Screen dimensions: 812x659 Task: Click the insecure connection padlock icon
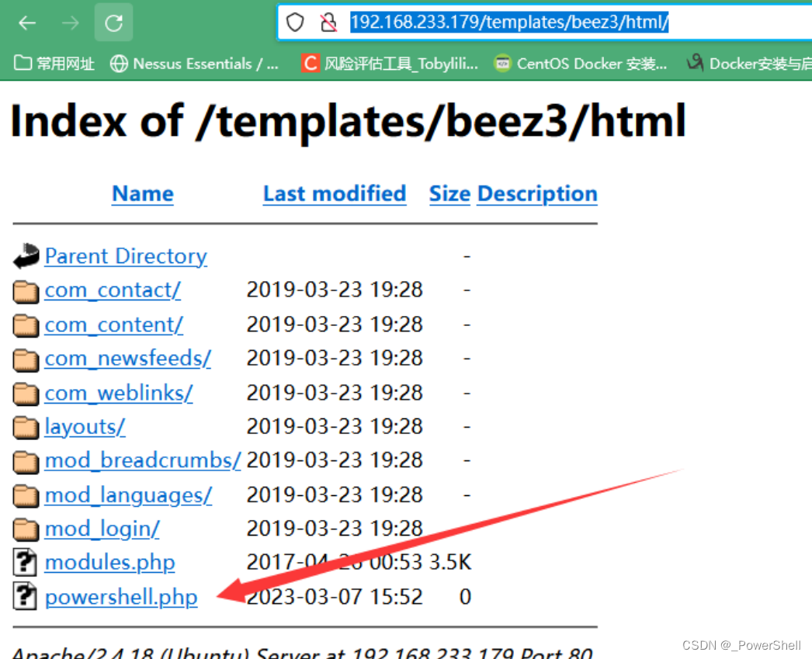pos(328,23)
